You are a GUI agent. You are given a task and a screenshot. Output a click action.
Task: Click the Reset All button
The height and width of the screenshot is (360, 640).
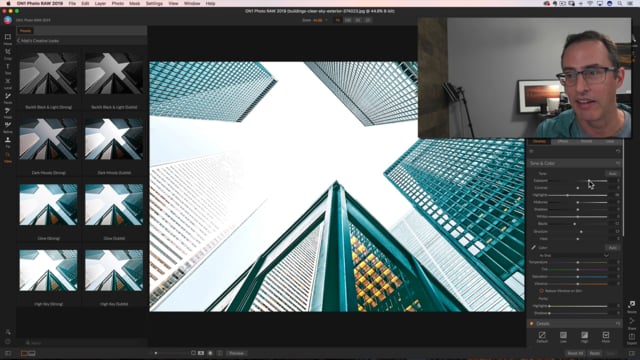[575, 353]
